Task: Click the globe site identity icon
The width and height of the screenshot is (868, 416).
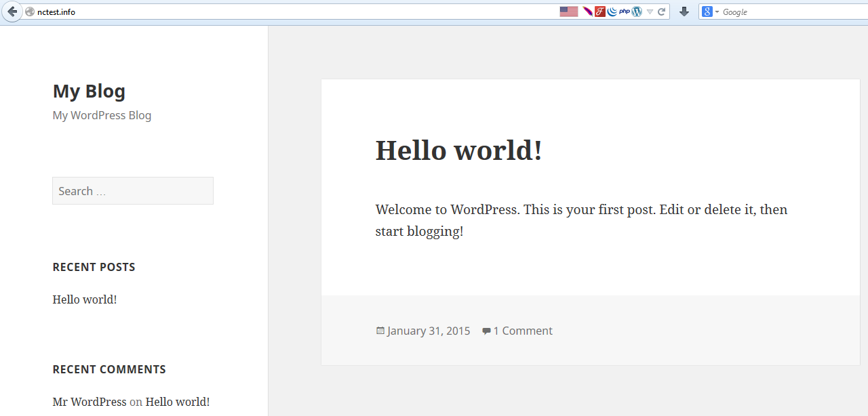Action: point(30,12)
